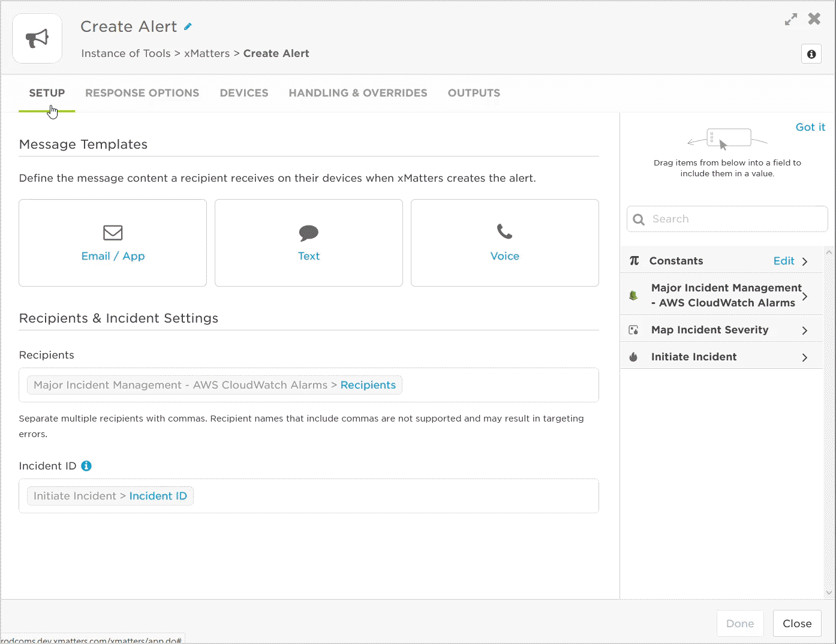Screen dimensions: 836x644
Task: Open the RESPONSE OPTIONS tab
Action: [142, 93]
